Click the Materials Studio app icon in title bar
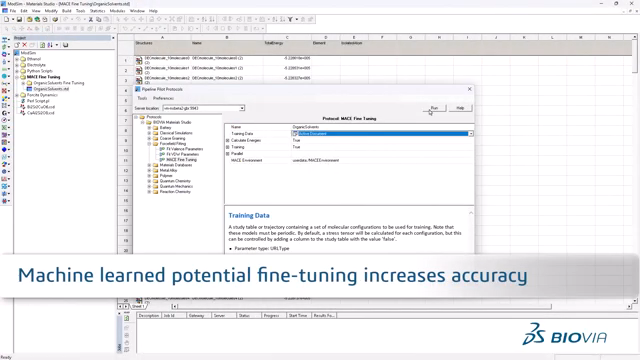This screenshot has height=360, width=640. pos(4,4)
